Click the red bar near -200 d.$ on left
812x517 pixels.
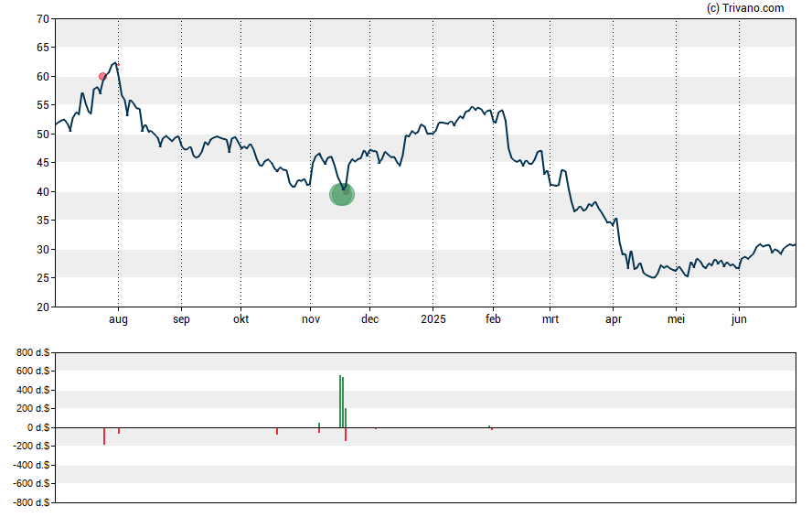pyautogui.click(x=104, y=436)
